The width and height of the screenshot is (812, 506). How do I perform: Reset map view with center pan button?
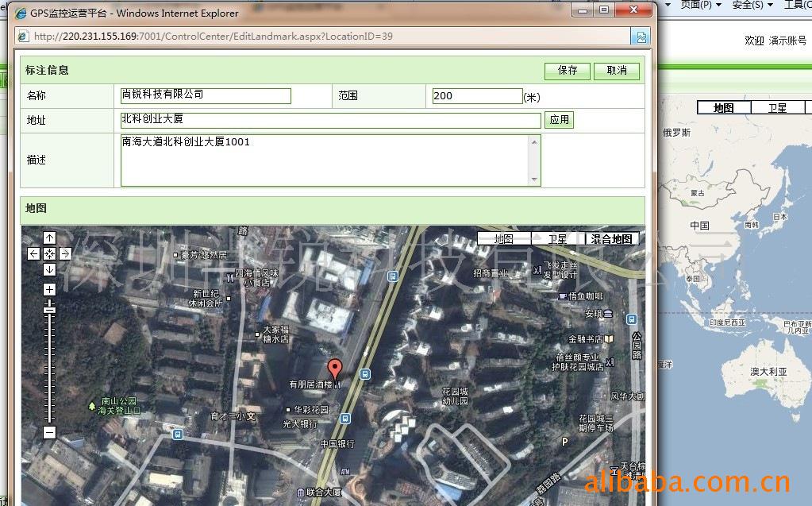coord(49,253)
